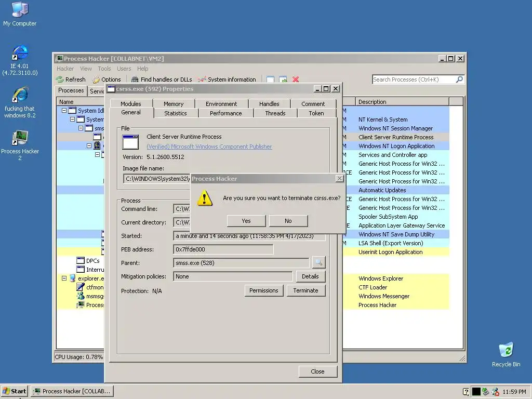Open the Recycle Bin icon
This screenshot has width=532, height=399.
click(506, 354)
